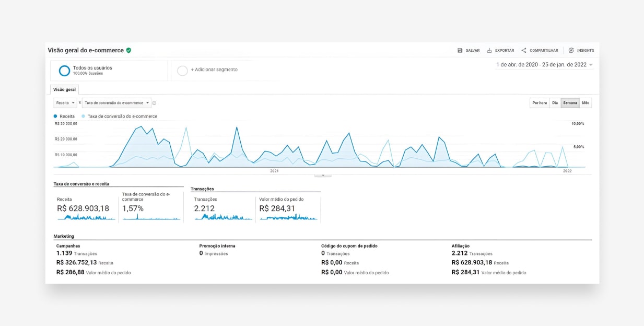The image size is (644, 326).
Task: Click the Código do cupom de pedido heading
Action: pos(349,246)
